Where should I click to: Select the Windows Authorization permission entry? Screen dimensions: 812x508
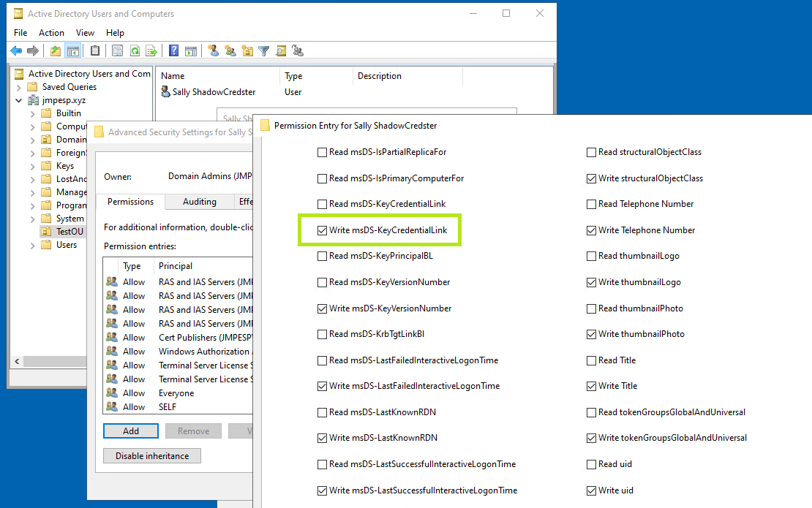coord(178,351)
